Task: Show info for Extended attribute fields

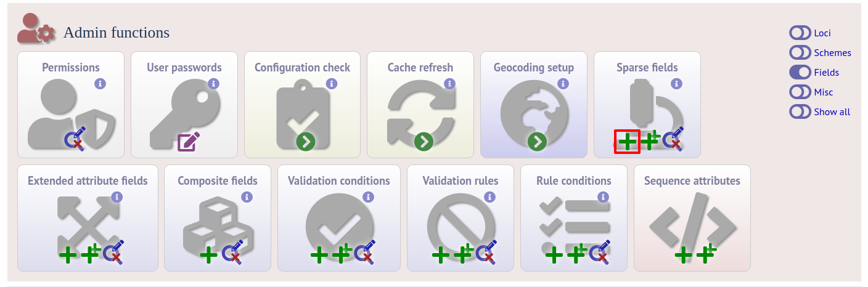Action: [117, 197]
